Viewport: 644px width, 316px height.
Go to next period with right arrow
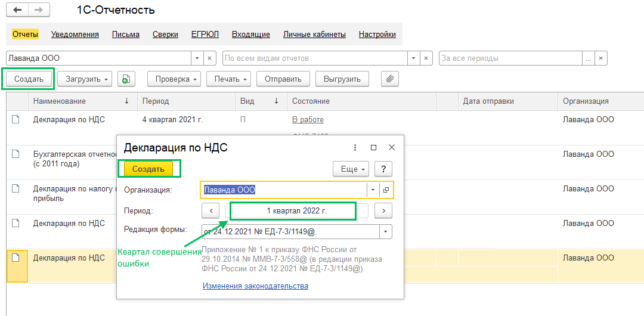(383, 211)
